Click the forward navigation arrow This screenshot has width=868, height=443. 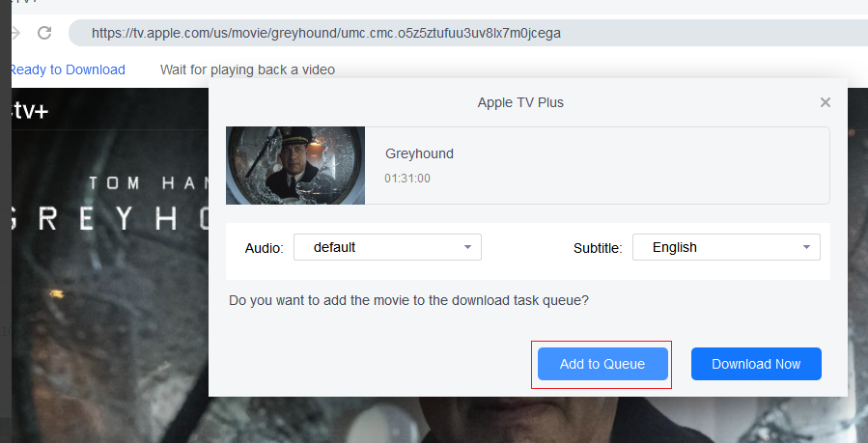[15, 33]
